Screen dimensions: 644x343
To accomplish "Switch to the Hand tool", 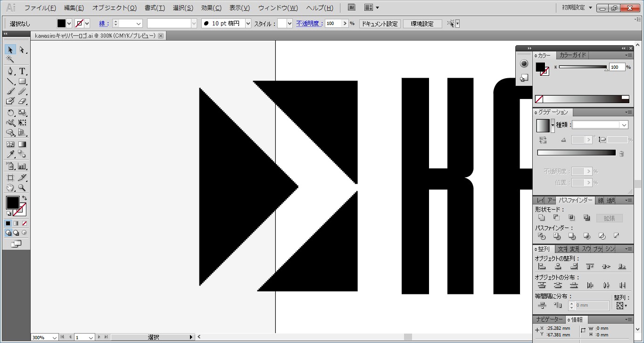I will coord(10,188).
